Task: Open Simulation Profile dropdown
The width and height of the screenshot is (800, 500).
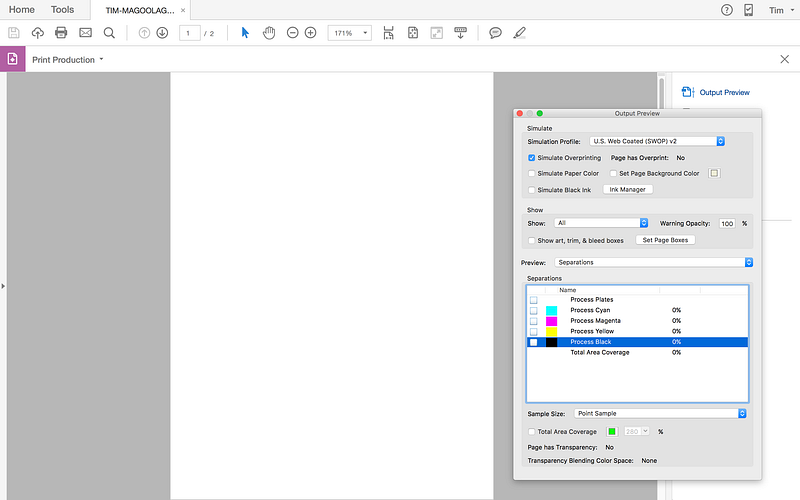Action: point(657,141)
